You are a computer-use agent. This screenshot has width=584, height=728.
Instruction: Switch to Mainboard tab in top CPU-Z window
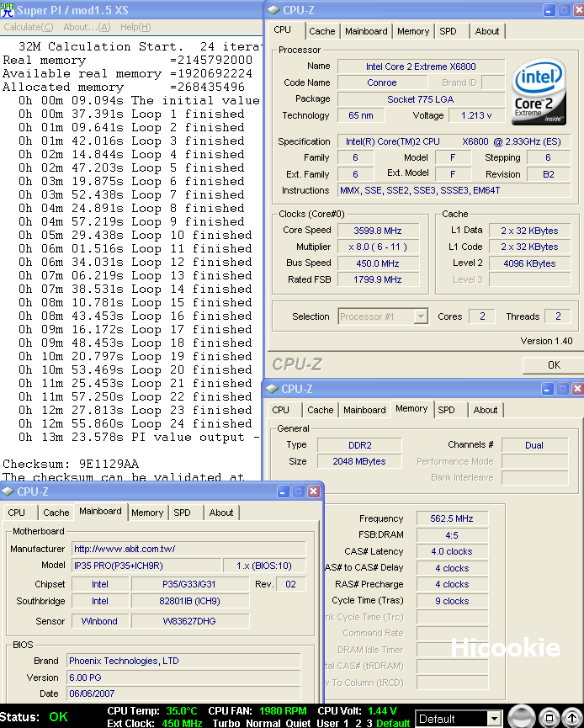tap(366, 32)
